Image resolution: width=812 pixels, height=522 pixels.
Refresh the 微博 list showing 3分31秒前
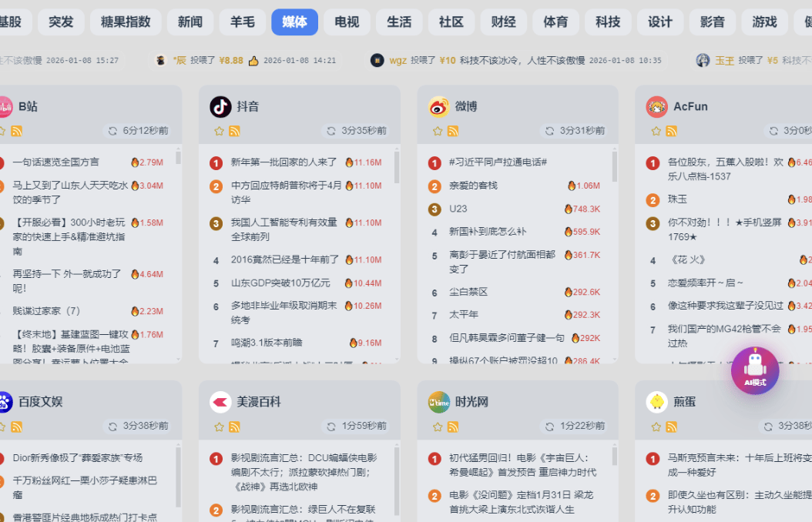pos(549,131)
